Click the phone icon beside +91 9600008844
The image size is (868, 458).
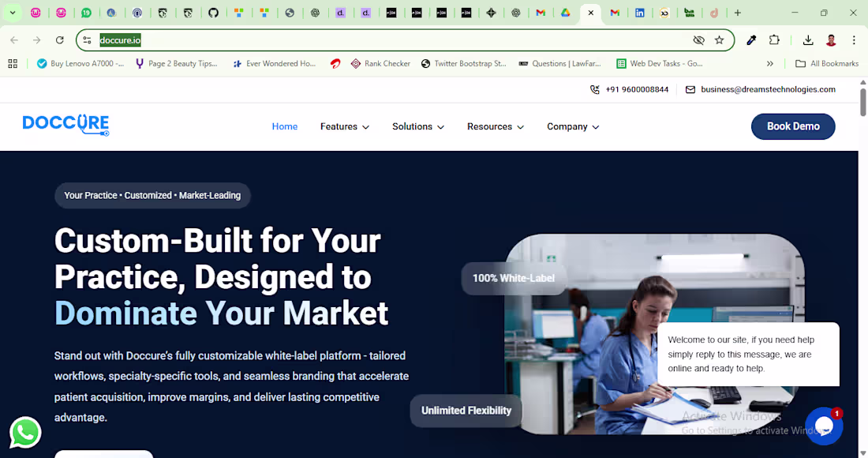pos(596,89)
